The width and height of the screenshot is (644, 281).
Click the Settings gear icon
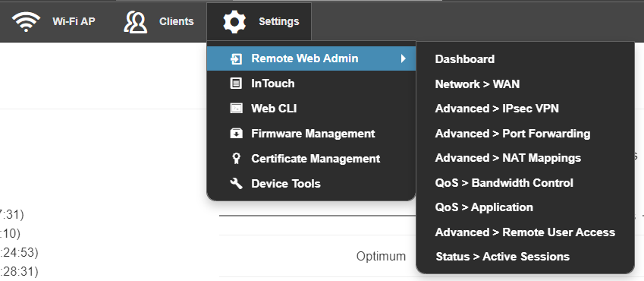click(x=234, y=22)
